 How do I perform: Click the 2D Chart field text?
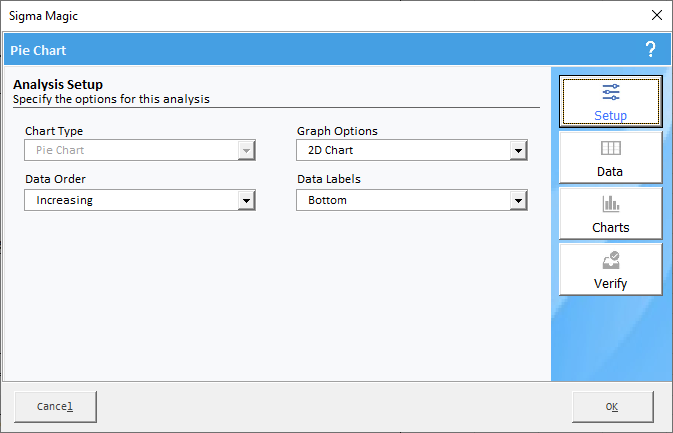[330, 150]
